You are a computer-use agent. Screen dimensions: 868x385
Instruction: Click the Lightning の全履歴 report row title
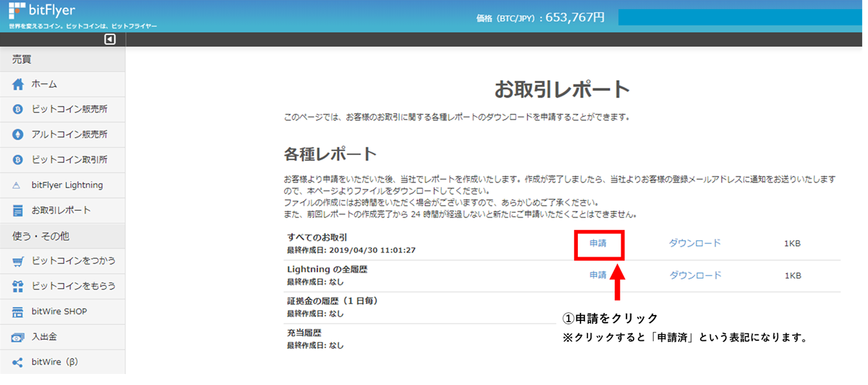[x=327, y=269]
